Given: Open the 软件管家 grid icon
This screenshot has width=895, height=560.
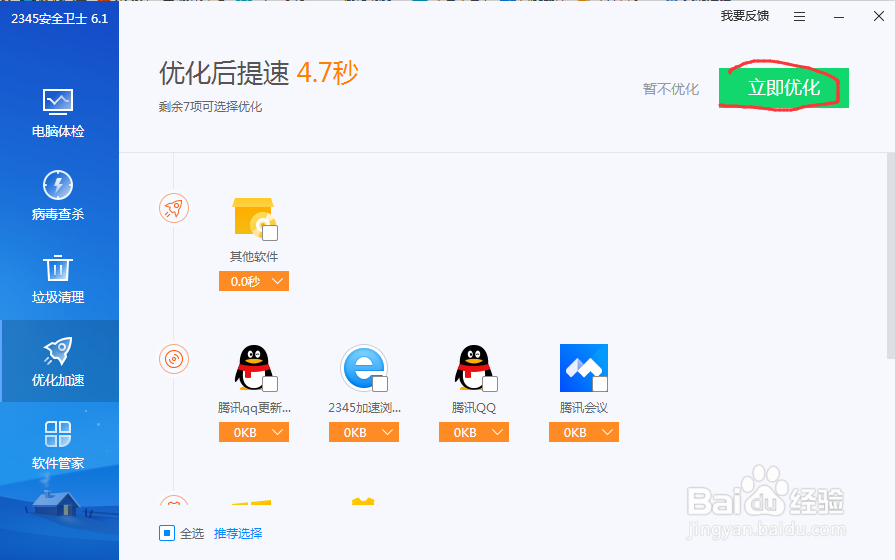Looking at the screenshot, I should click(x=58, y=434).
